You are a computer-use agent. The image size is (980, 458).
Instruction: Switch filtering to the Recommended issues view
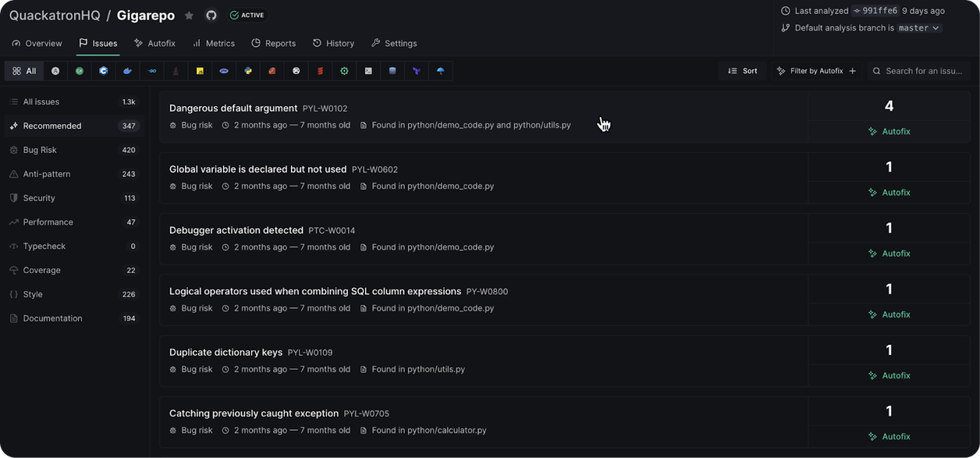[52, 126]
